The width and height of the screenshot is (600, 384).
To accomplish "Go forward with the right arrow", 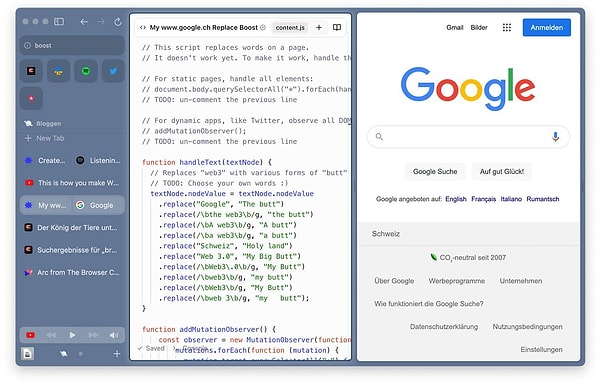I will point(101,22).
